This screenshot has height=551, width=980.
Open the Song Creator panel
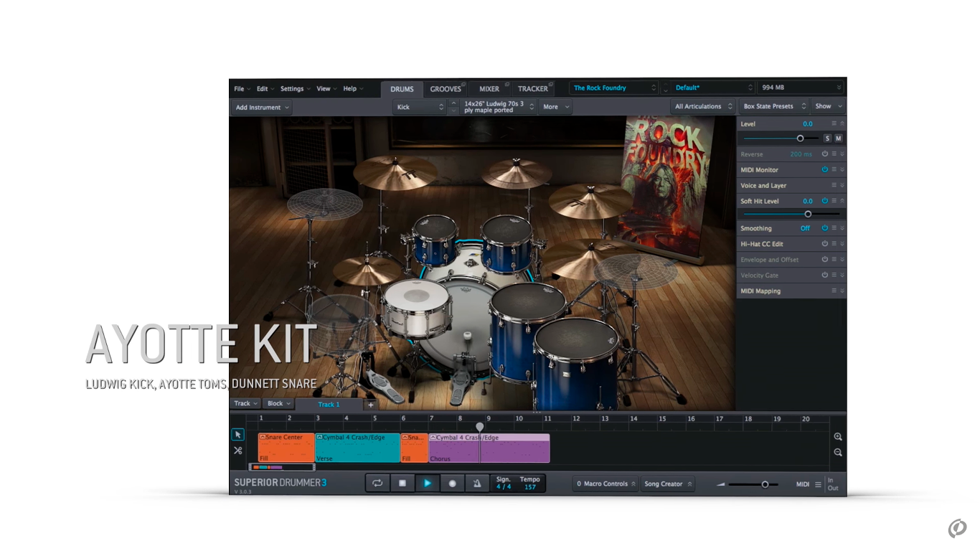[x=668, y=484]
